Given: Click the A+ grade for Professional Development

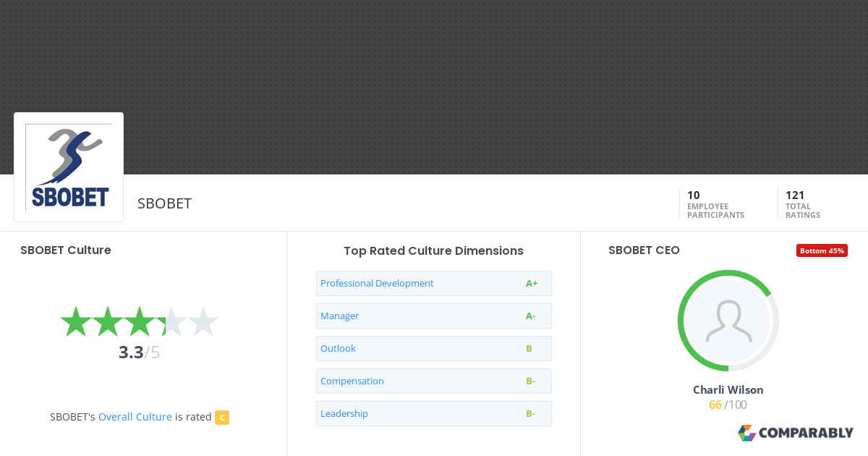Looking at the screenshot, I should (532, 284).
